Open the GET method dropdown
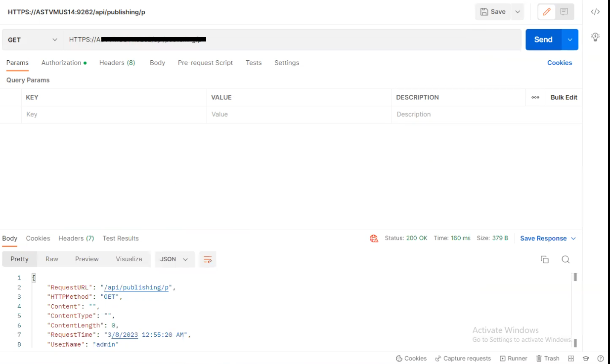This screenshot has width=610, height=364. click(x=33, y=40)
